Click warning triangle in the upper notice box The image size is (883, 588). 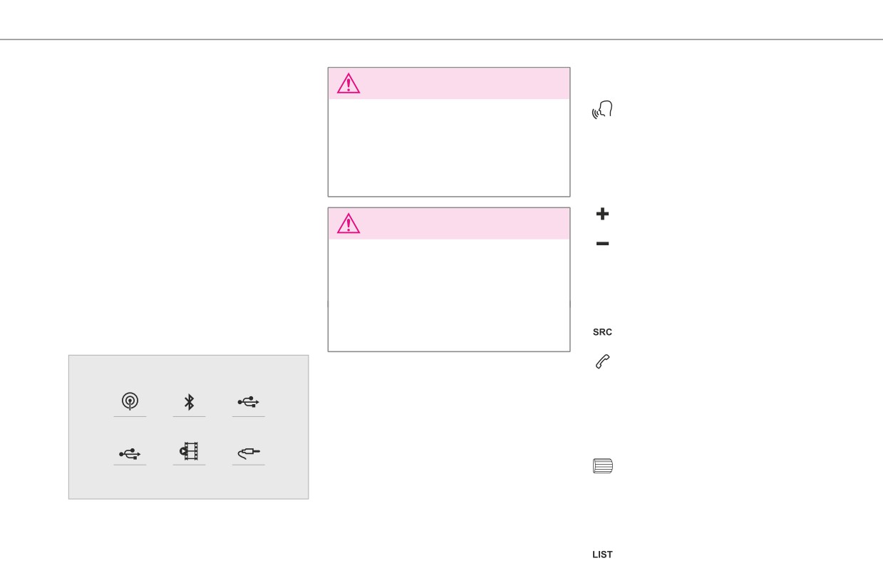pyautogui.click(x=348, y=84)
